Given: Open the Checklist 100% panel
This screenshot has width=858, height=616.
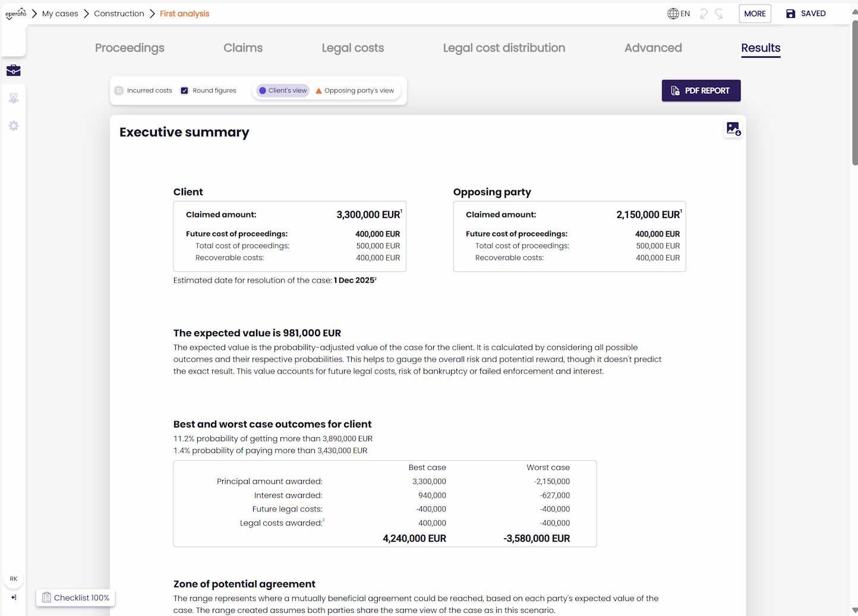Looking at the screenshot, I should coord(75,598).
